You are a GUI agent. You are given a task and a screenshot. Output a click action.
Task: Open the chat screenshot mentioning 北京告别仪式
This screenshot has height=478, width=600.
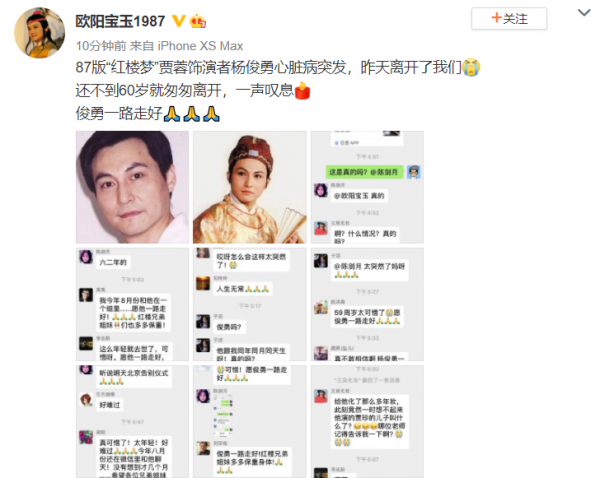[x=132, y=421]
